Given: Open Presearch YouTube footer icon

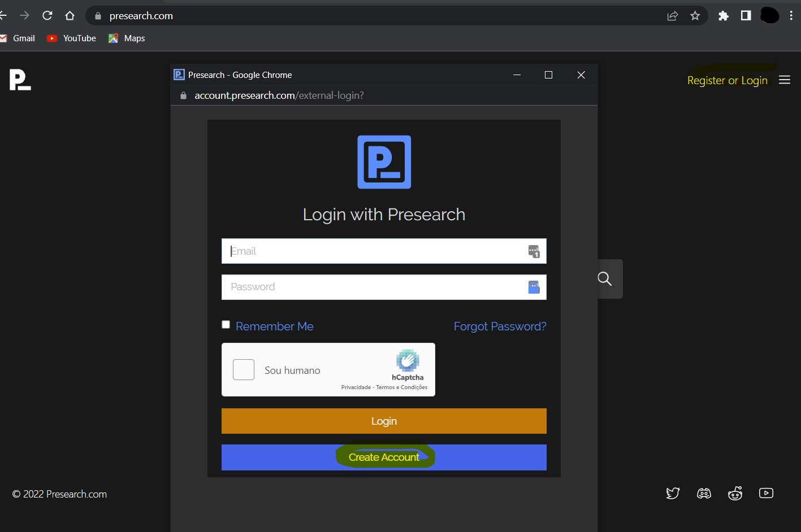Looking at the screenshot, I should tap(766, 494).
